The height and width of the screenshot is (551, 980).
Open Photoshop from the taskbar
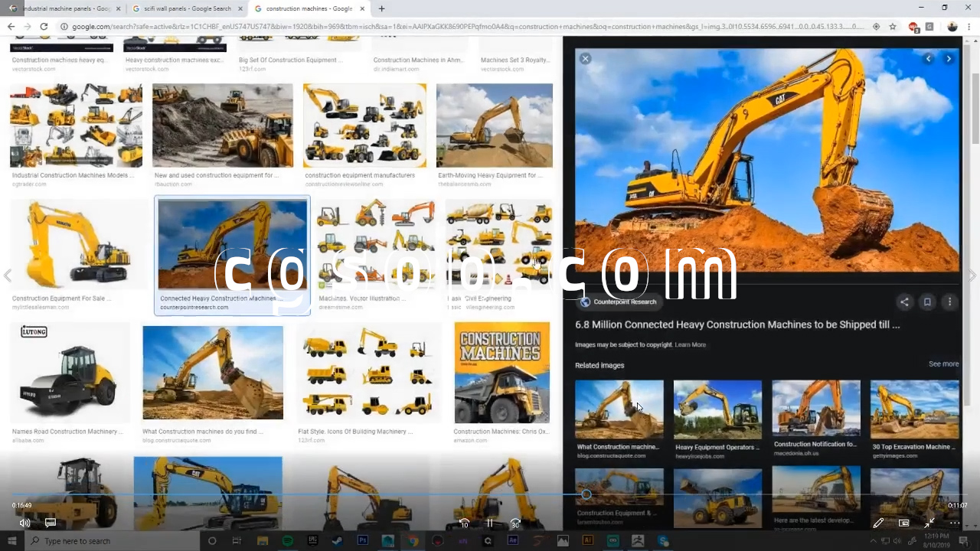363,541
